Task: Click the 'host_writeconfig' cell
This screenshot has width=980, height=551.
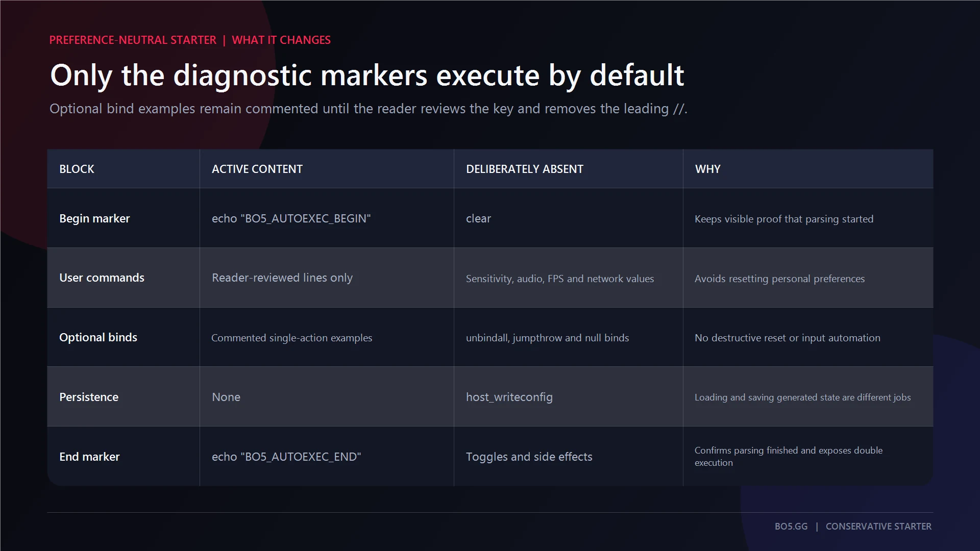Action: pos(509,397)
